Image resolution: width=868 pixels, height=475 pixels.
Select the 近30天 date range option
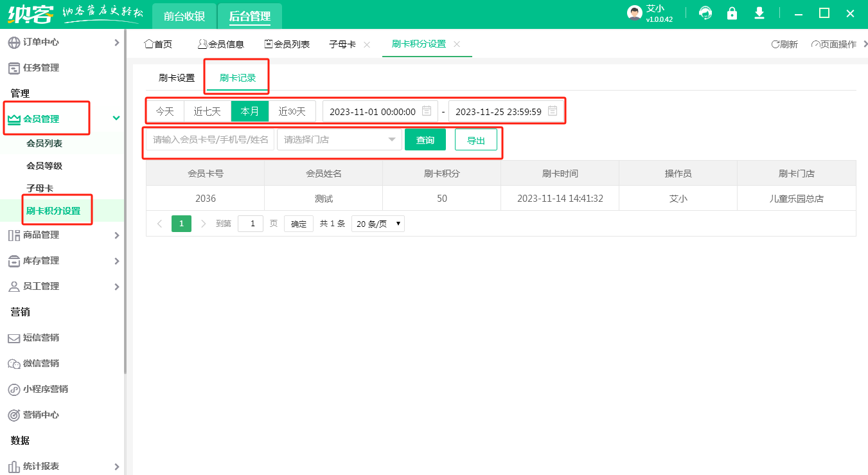click(x=292, y=111)
